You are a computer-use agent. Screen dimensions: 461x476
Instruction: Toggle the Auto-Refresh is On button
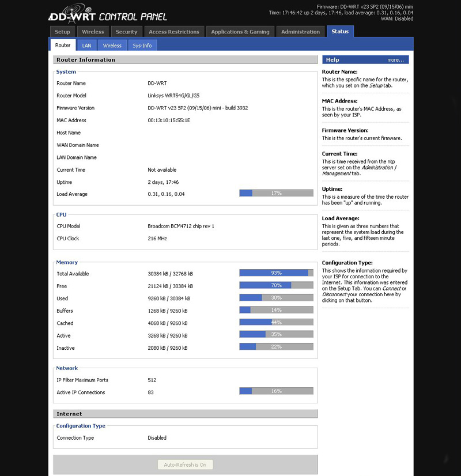185,464
